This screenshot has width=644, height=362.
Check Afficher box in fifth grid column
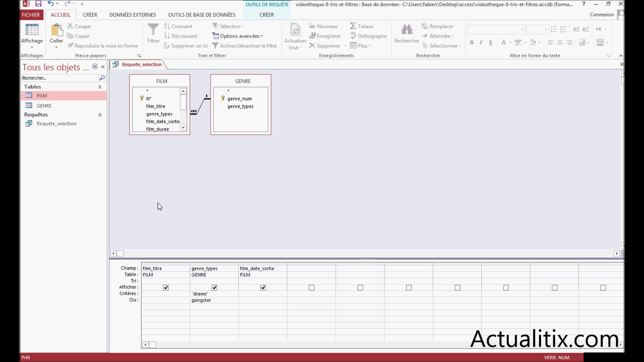pyautogui.click(x=360, y=288)
